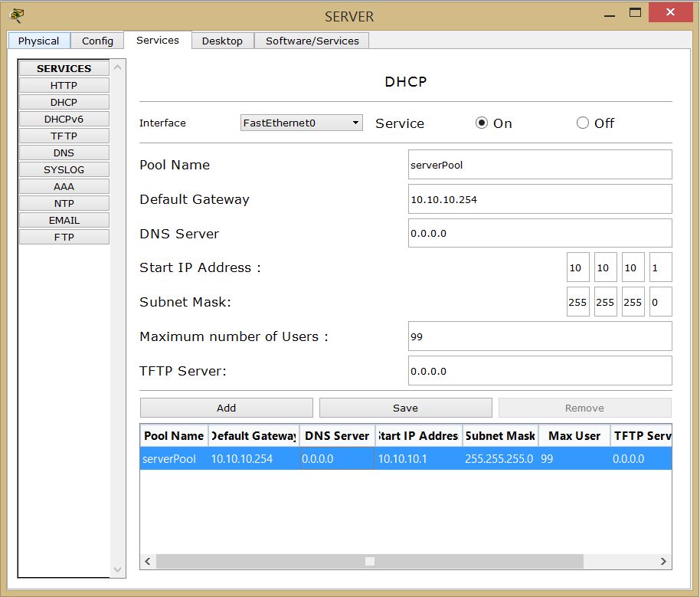Click the Pool Name input field
This screenshot has height=597, width=700.
click(x=540, y=165)
